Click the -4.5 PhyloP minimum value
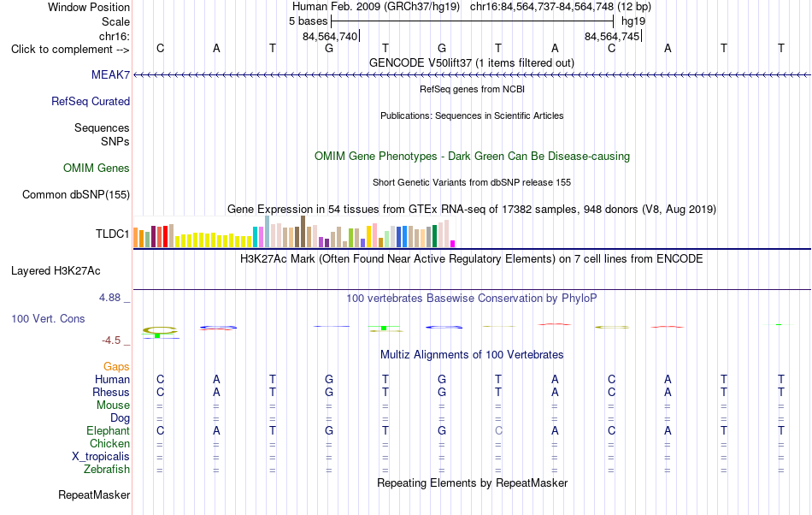Image resolution: width=812 pixels, height=515 pixels. pos(111,340)
